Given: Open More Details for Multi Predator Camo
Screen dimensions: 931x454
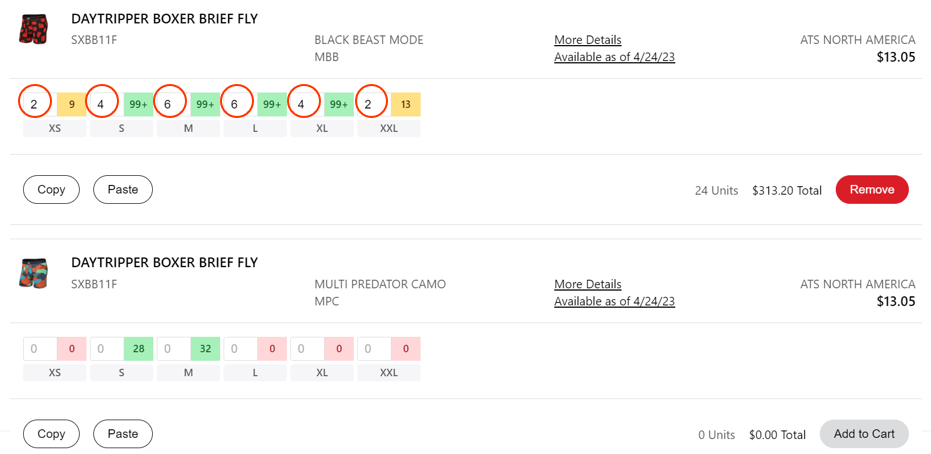Looking at the screenshot, I should 588,284.
